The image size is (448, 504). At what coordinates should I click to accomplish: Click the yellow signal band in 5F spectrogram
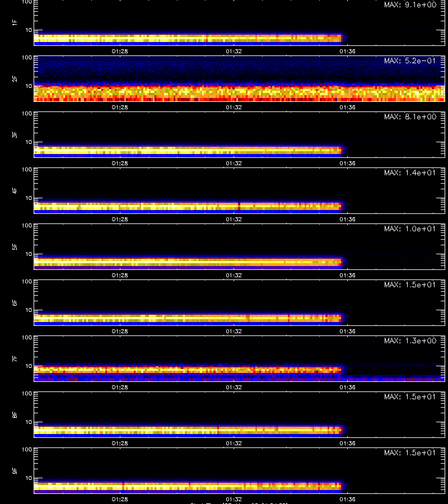[188, 262]
